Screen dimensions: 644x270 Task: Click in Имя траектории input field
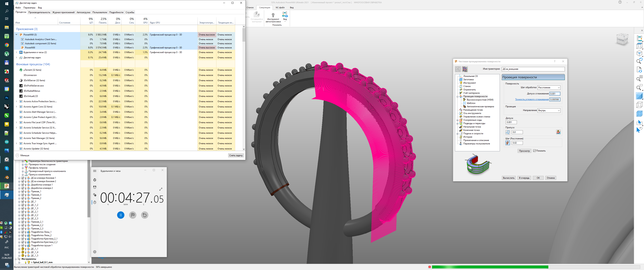[x=533, y=69]
